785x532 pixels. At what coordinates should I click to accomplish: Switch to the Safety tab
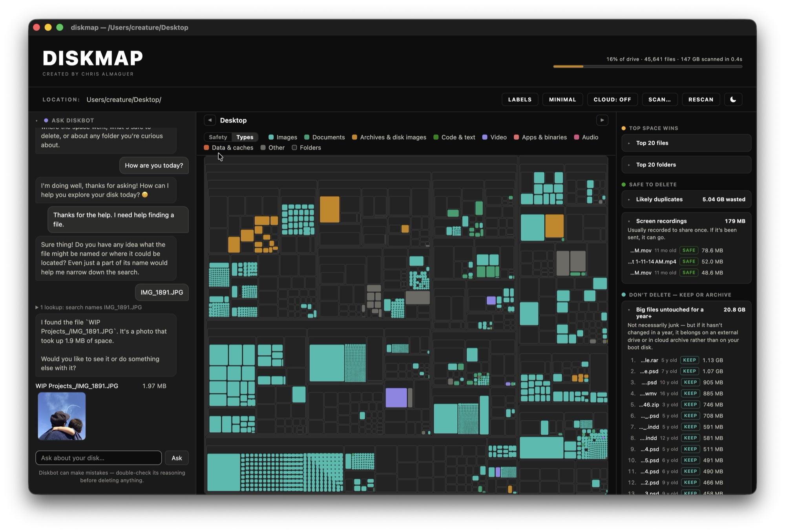coord(218,137)
